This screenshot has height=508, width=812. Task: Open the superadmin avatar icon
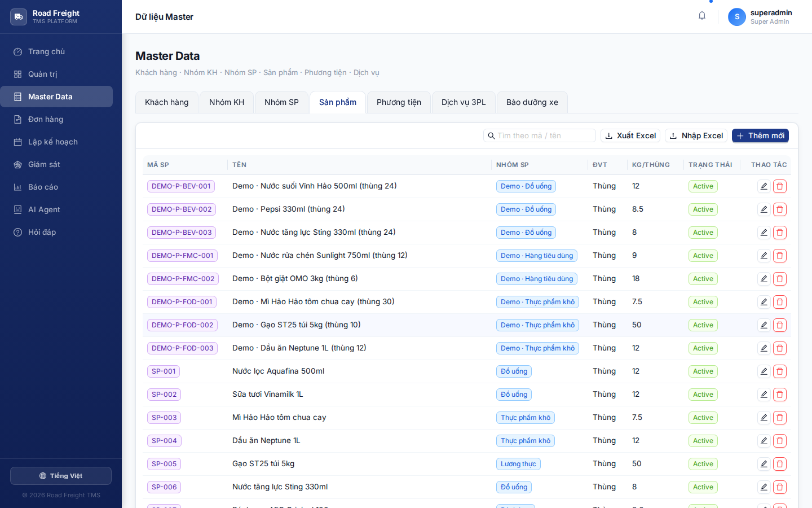click(737, 17)
